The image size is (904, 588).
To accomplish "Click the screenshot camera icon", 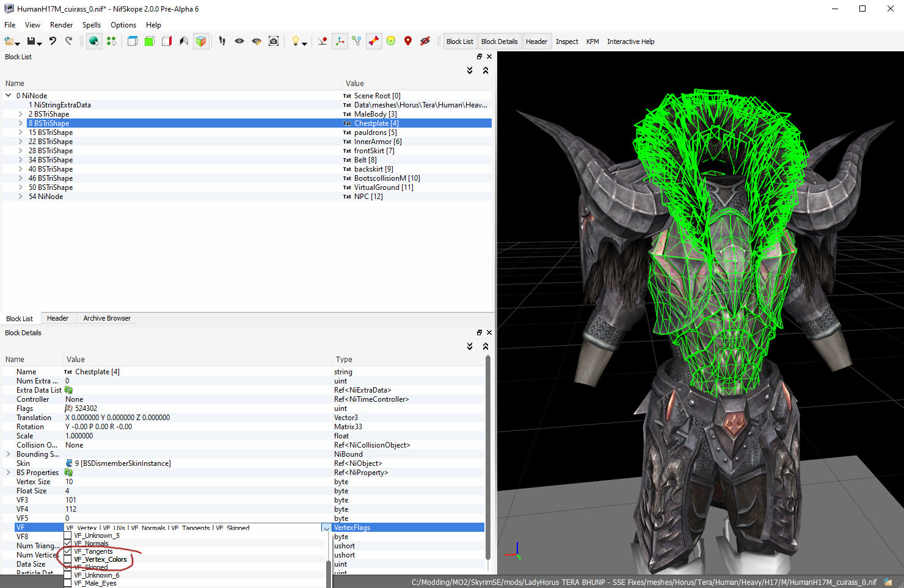I will point(274,41).
